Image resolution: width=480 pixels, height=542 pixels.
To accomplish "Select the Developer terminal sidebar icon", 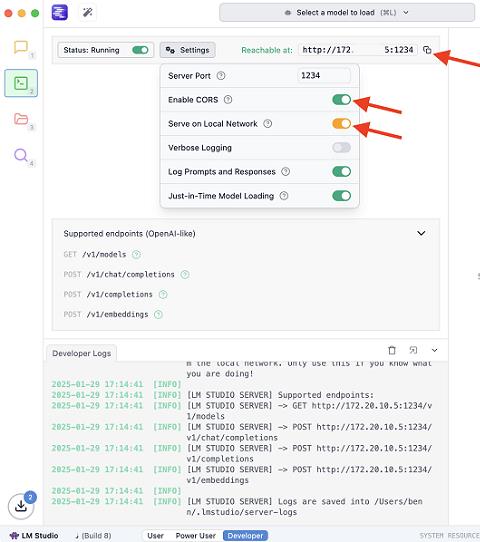I will 21,83.
